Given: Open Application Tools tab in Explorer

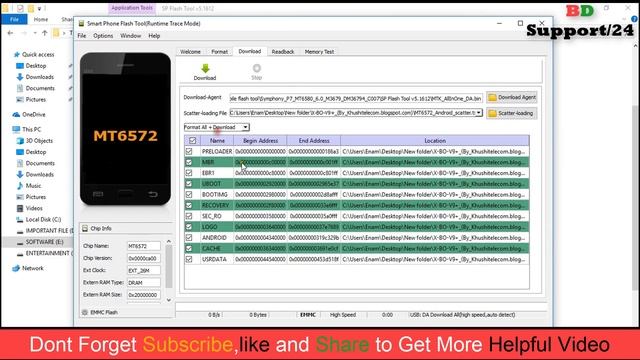Looking at the screenshot, I should (x=132, y=8).
